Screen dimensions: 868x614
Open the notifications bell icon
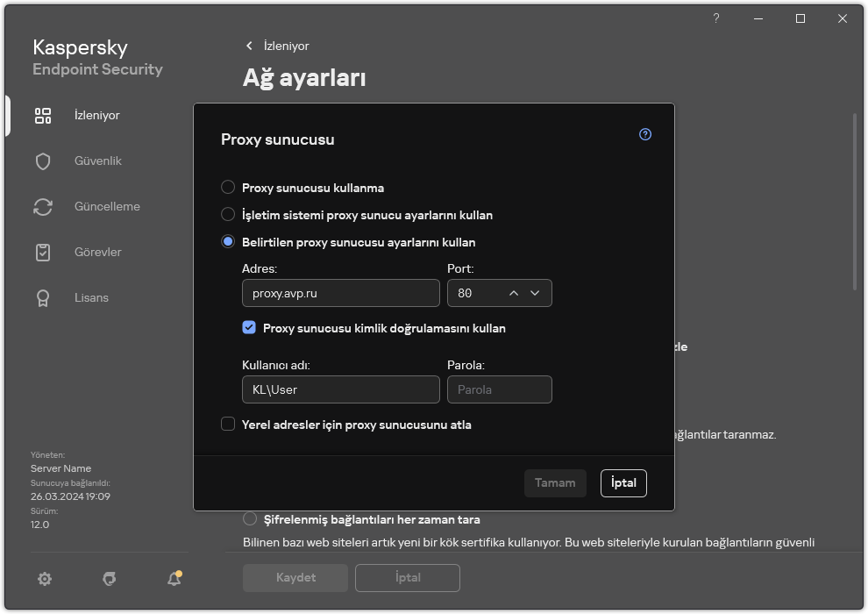point(174,579)
